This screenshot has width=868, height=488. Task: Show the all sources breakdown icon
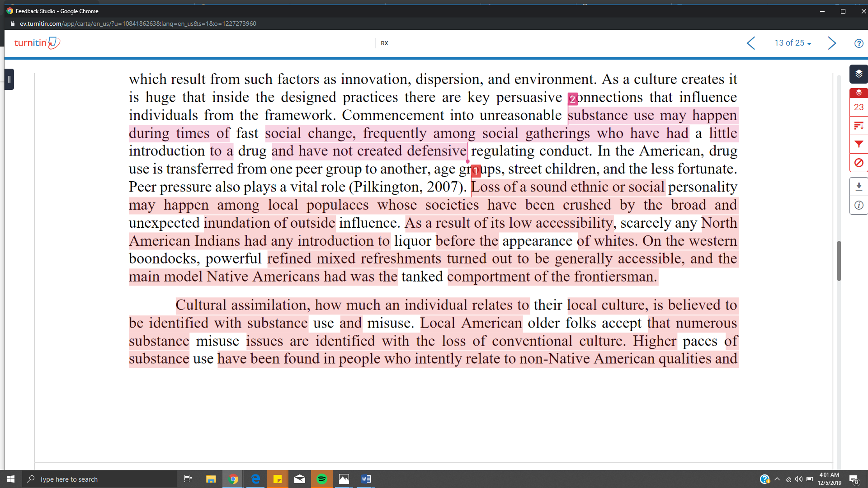pyautogui.click(x=859, y=126)
